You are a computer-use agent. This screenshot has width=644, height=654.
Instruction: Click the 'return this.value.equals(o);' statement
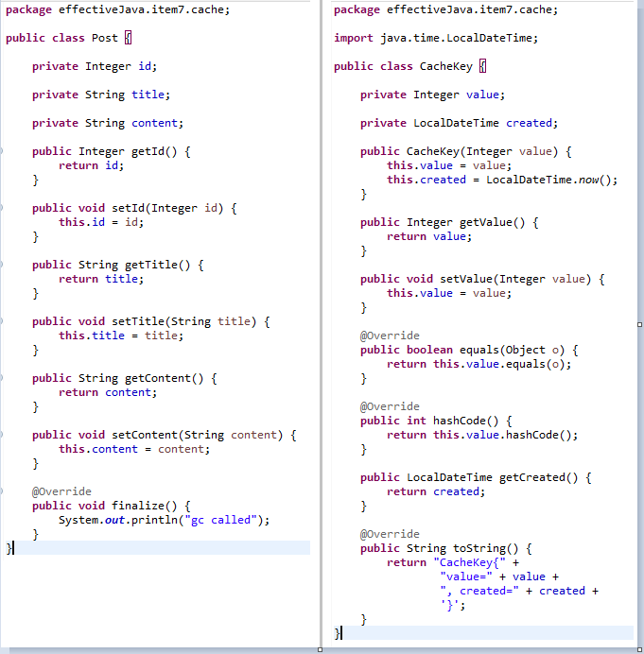coord(479,364)
